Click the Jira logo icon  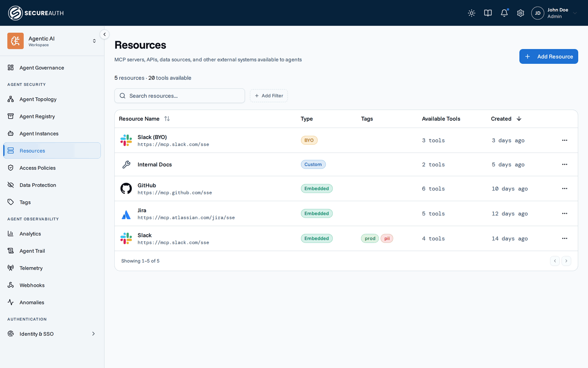point(126,214)
